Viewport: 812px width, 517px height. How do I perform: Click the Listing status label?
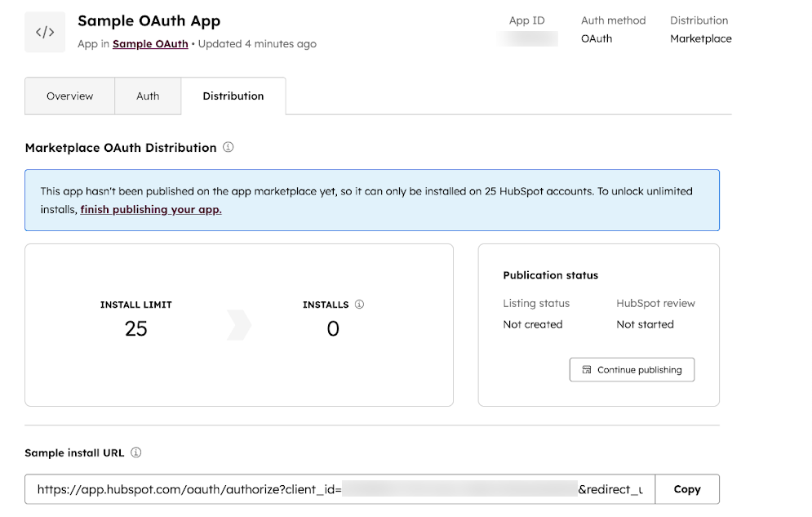536,304
